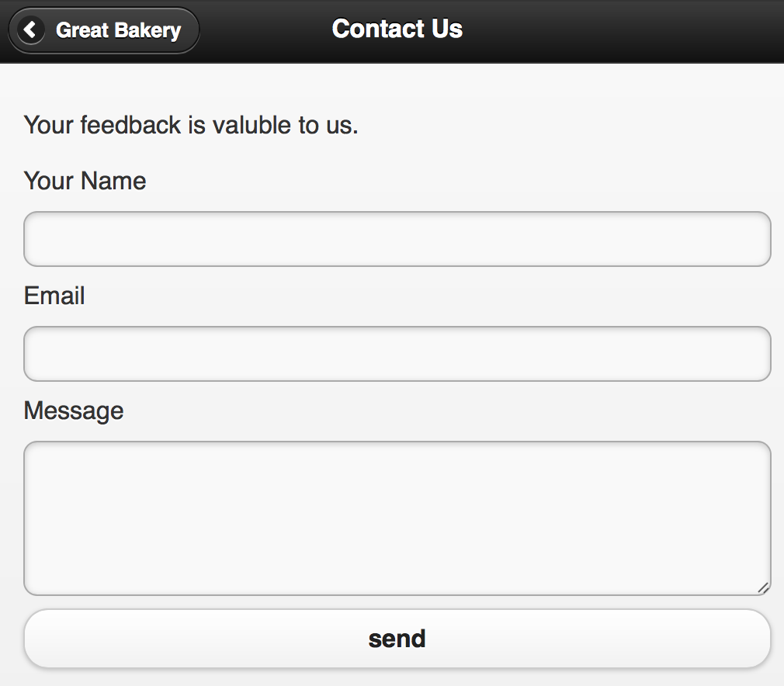Go back to Great Bakery page
The width and height of the screenshot is (784, 686).
click(x=104, y=30)
